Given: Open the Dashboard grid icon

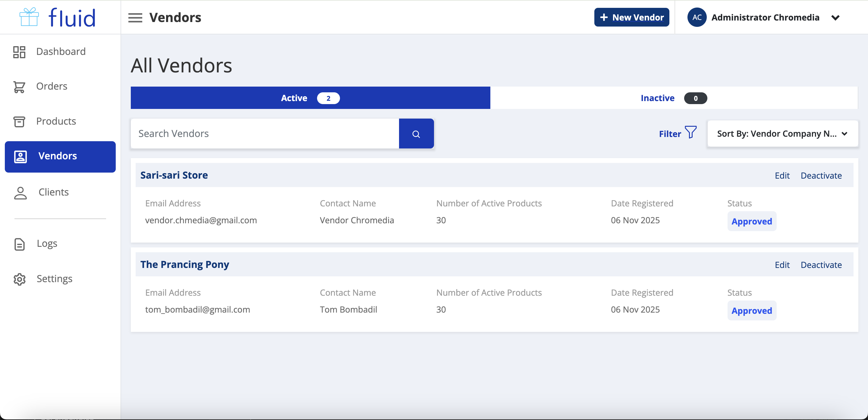Looking at the screenshot, I should click(19, 52).
